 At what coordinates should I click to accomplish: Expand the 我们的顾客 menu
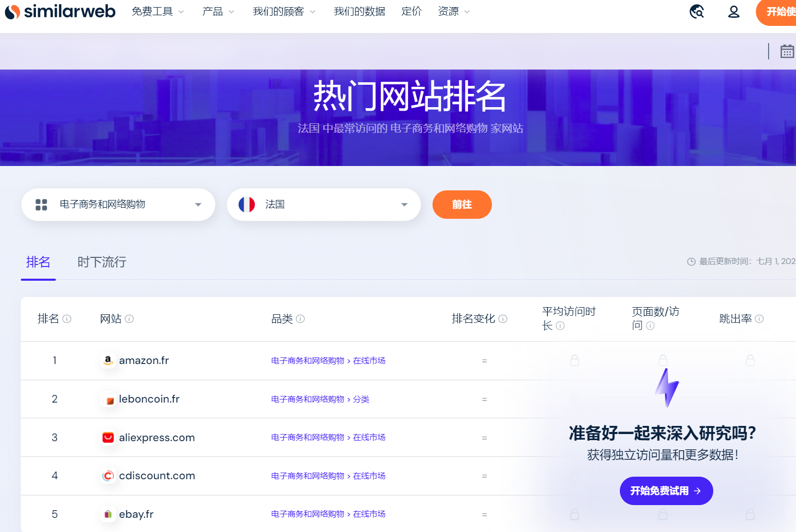click(284, 11)
